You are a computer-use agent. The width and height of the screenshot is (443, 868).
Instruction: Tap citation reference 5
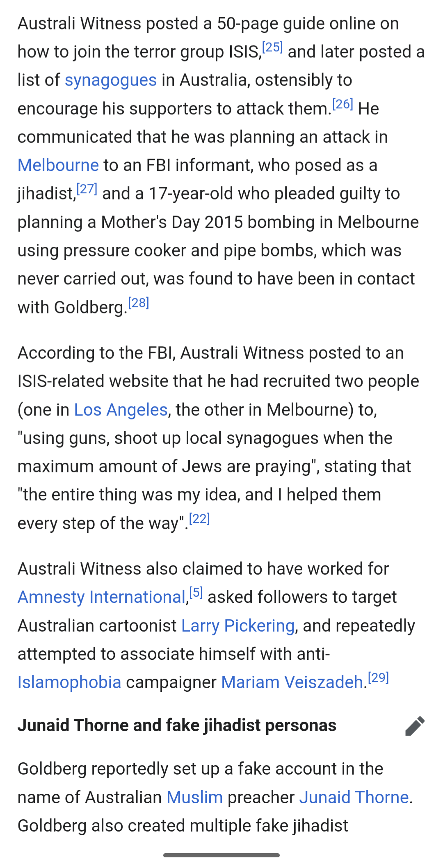click(x=196, y=593)
